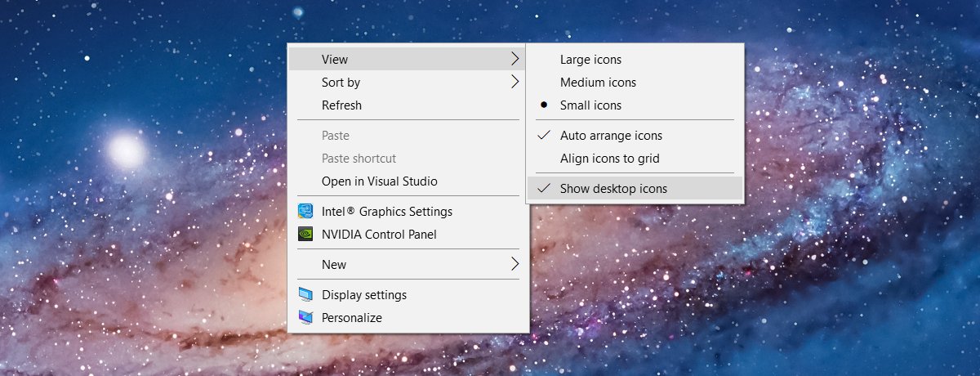Select Refresh in the context menu
This screenshot has width=980, height=376.
pos(408,105)
